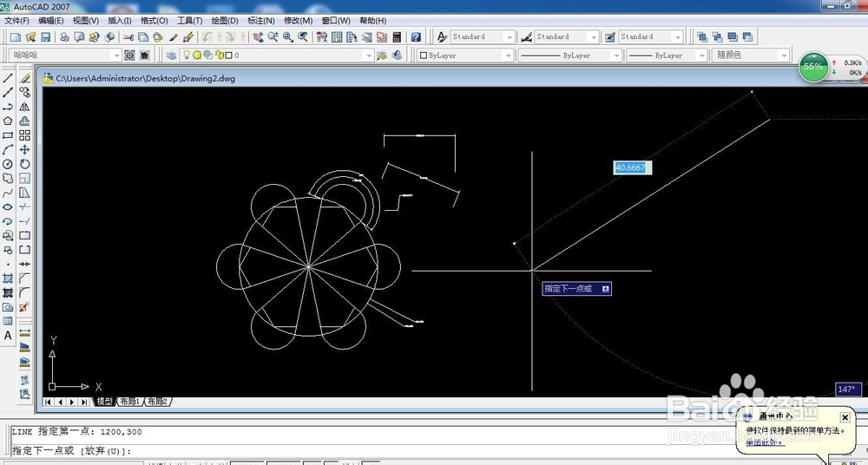
Task: Select the Multiline Text tool
Action: [8, 336]
